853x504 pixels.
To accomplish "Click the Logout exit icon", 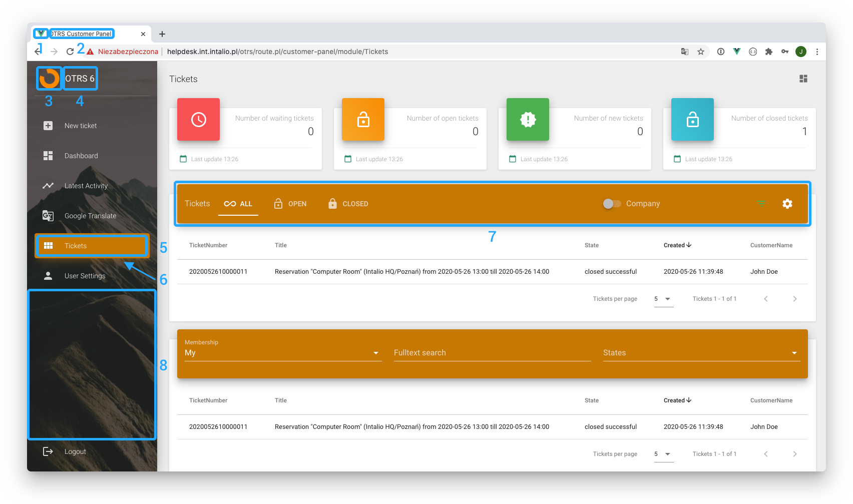I will click(x=48, y=451).
